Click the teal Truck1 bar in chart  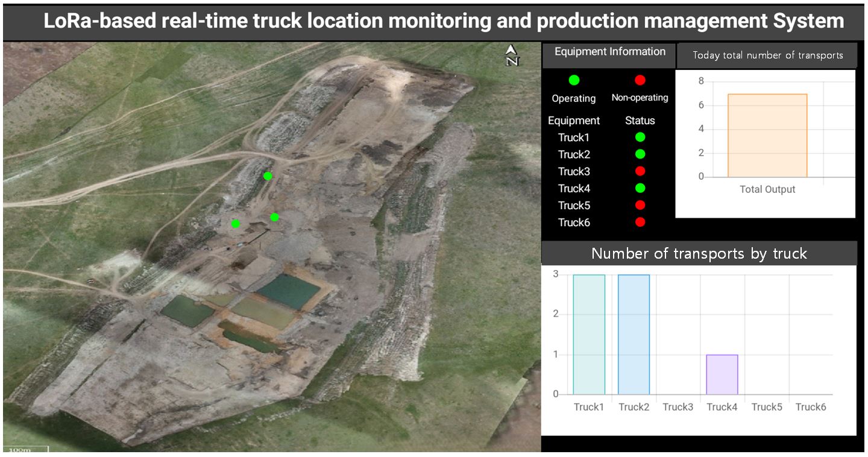click(589, 335)
